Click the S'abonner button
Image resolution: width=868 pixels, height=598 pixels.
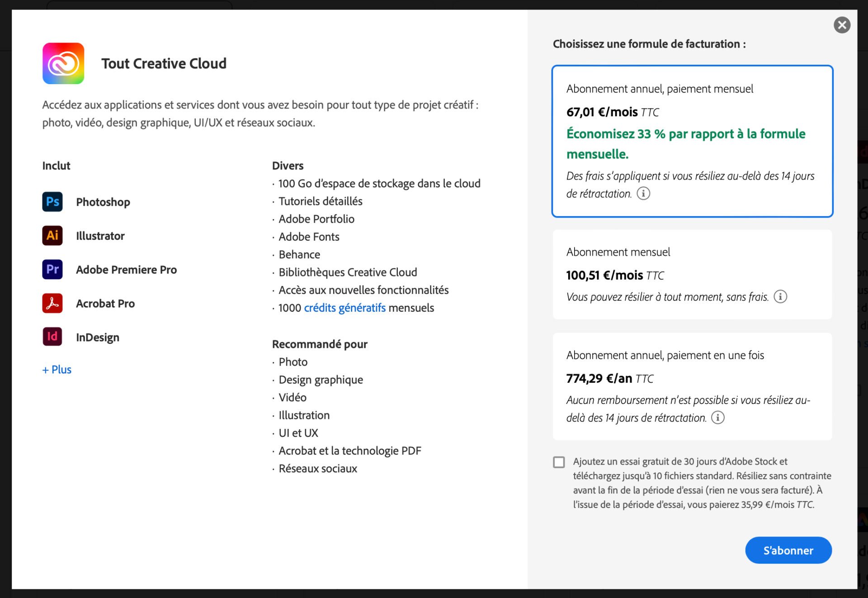[788, 550]
